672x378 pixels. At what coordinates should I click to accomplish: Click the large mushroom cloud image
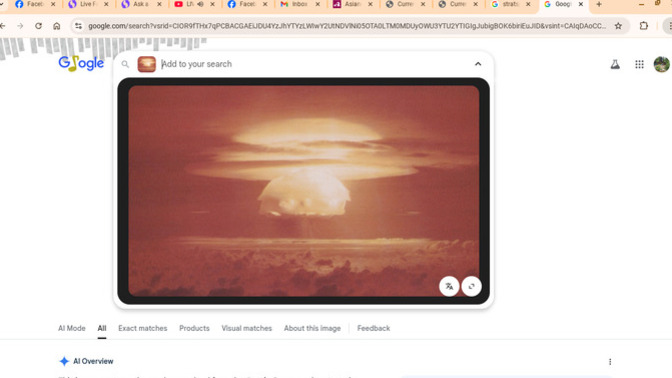click(x=303, y=191)
